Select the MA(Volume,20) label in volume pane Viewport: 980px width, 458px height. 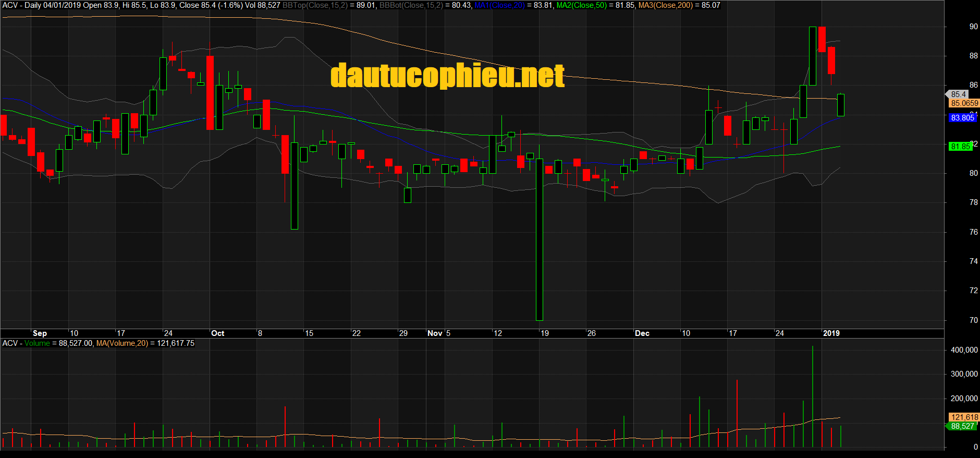(x=122, y=343)
